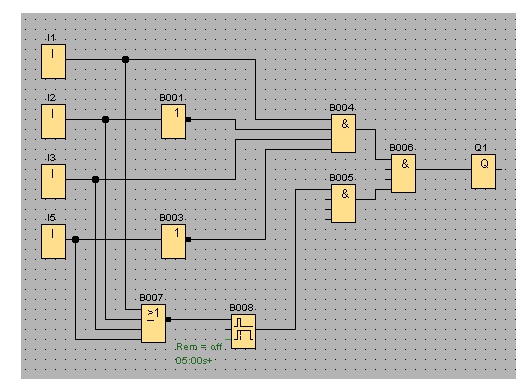Click the I1 input label
The width and height of the screenshot is (516, 379).
(51, 38)
